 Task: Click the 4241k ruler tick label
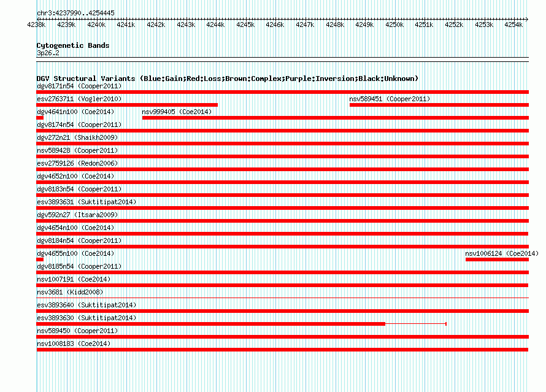[126, 25]
